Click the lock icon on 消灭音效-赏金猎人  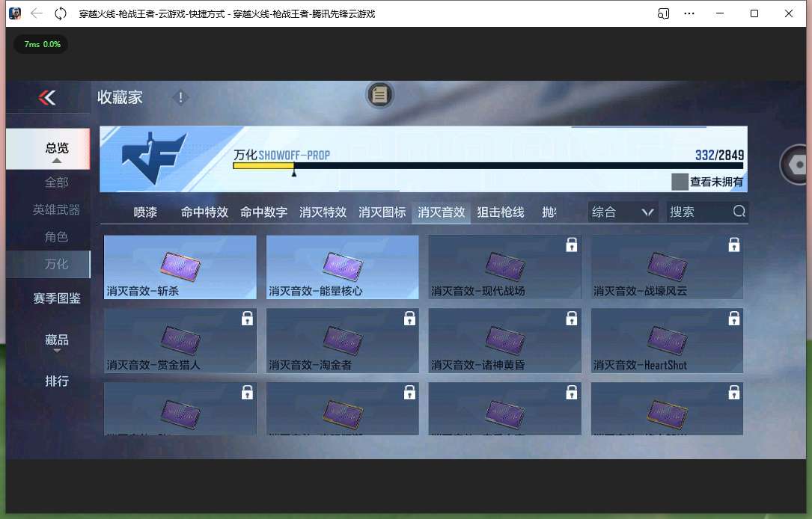coord(247,319)
